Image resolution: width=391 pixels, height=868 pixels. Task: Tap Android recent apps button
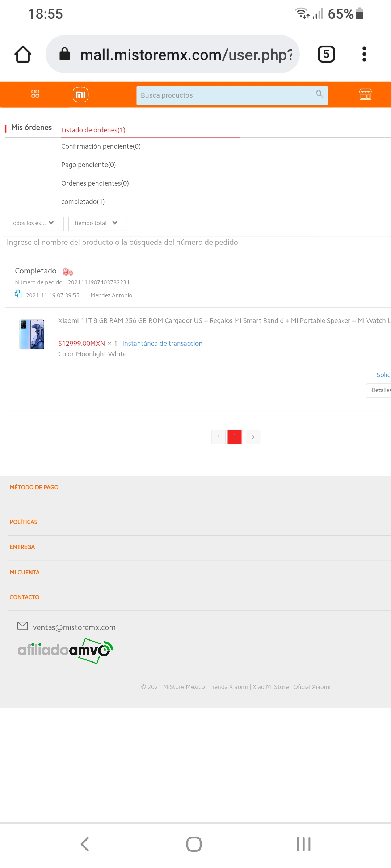pyautogui.click(x=303, y=844)
